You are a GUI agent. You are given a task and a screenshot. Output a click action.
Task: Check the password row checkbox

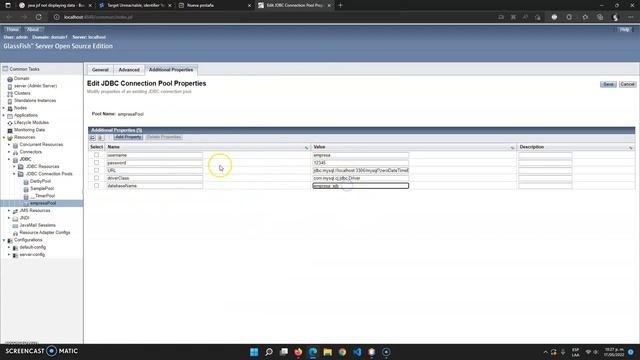coord(96,162)
